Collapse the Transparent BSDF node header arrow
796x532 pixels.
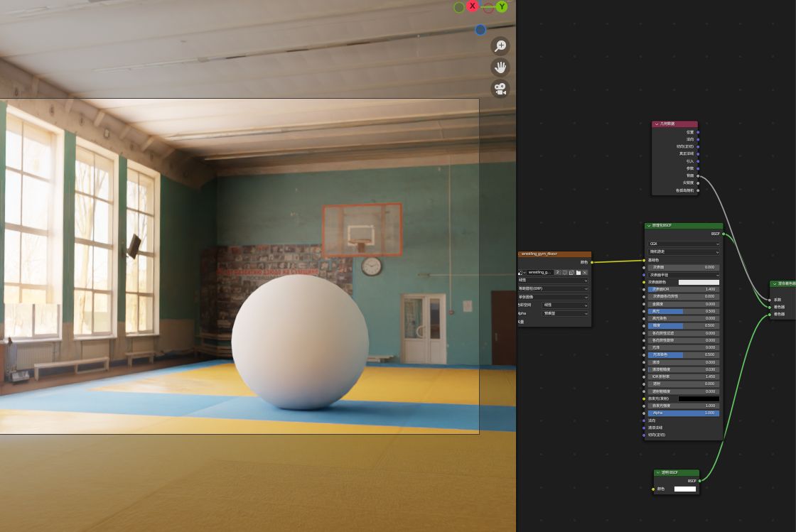coord(658,472)
